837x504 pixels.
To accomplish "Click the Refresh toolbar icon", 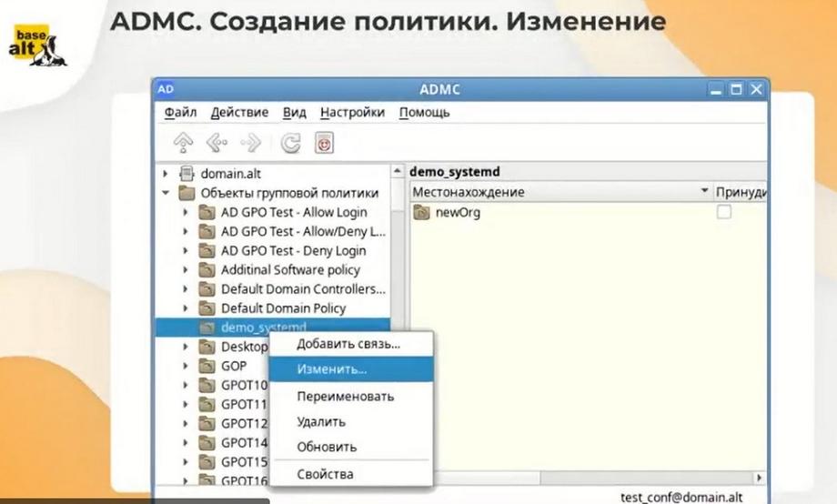I will coord(290,143).
